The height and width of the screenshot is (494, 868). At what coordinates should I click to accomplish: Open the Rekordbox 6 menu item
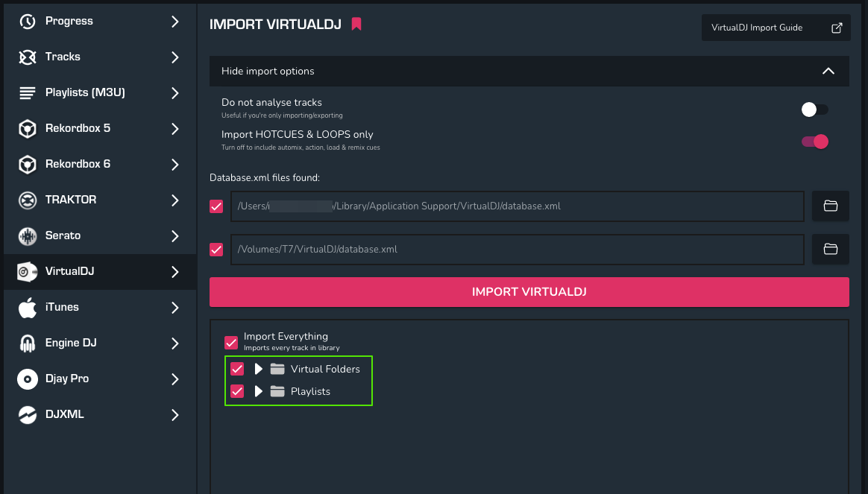click(100, 165)
